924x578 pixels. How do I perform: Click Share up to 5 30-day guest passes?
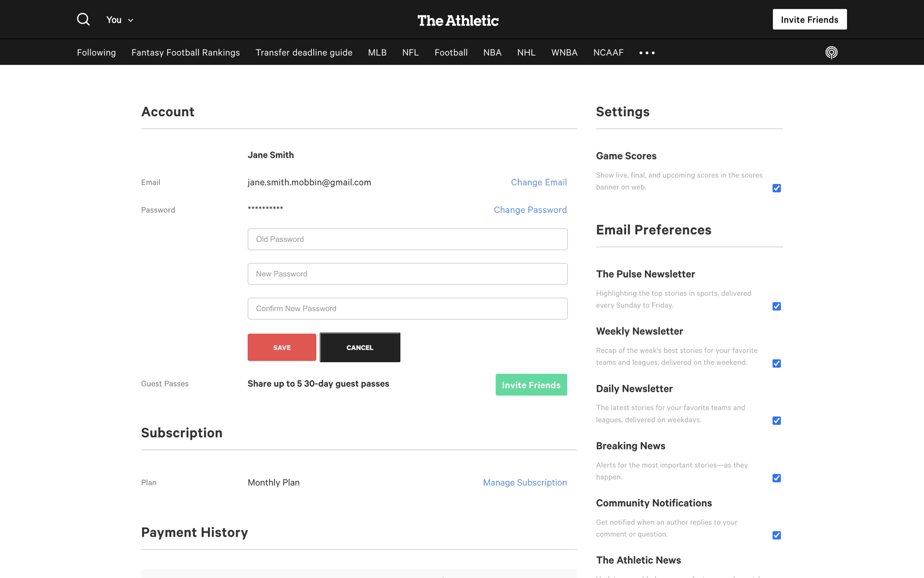point(318,384)
